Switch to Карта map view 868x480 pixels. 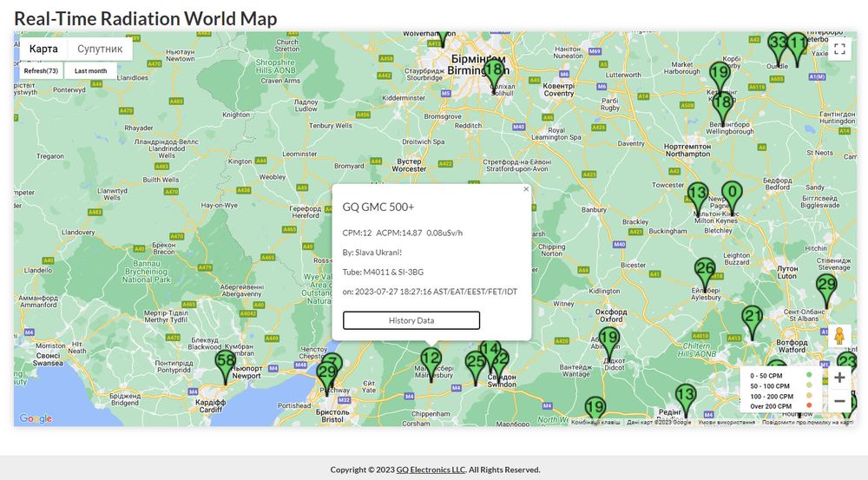43,49
